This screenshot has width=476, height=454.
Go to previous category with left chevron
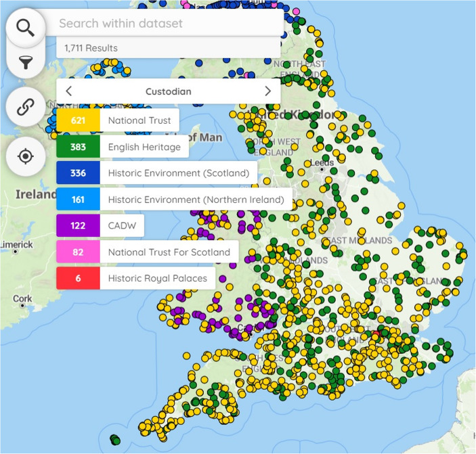[x=69, y=91]
